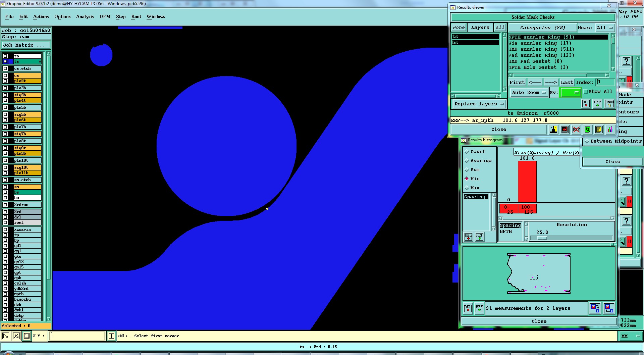
Task: Click DEL icon under Spacing list in histogram
Action: [x=468, y=237]
